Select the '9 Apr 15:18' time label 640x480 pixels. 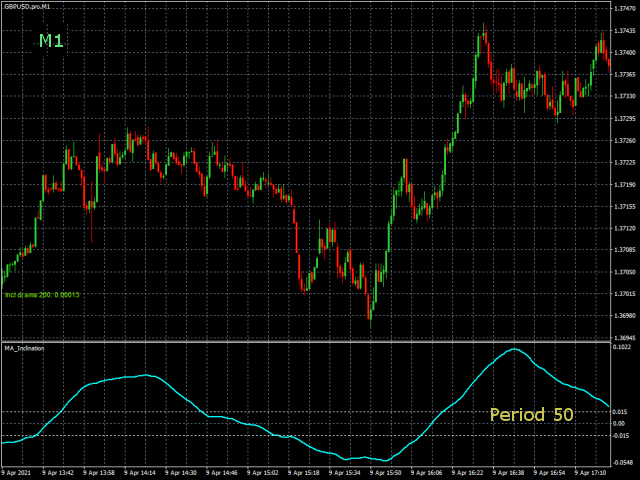tap(304, 473)
